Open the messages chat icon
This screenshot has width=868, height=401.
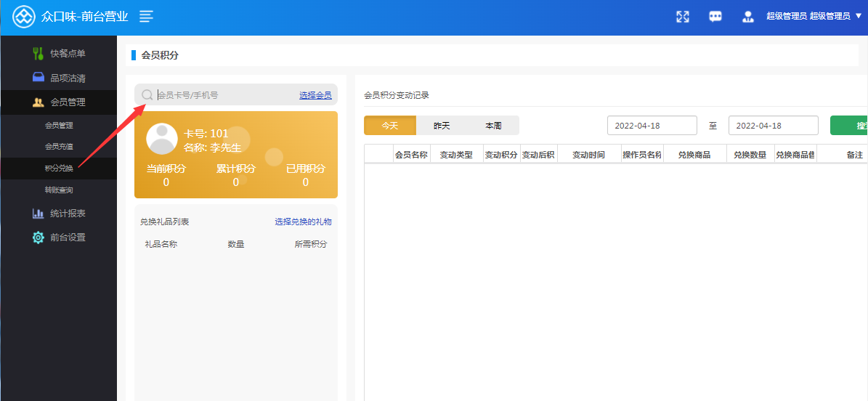715,17
